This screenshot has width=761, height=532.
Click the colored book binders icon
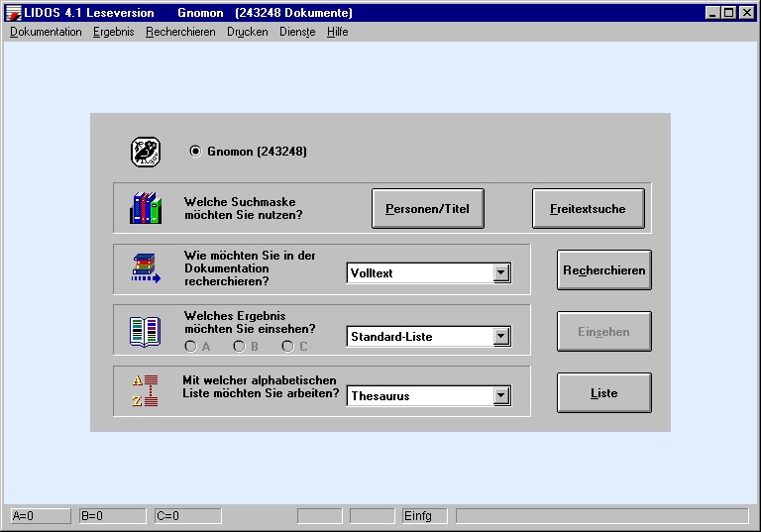tap(146, 208)
